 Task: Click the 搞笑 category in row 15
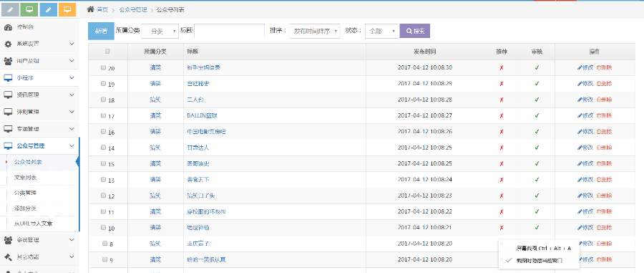click(x=155, y=163)
